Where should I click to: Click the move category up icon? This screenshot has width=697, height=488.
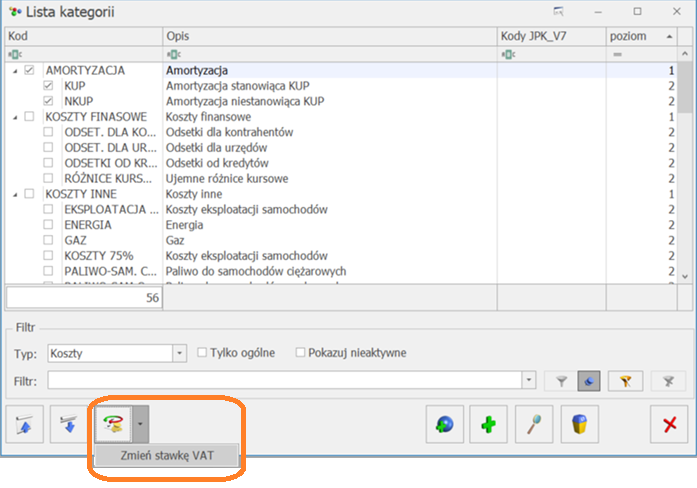click(24, 424)
